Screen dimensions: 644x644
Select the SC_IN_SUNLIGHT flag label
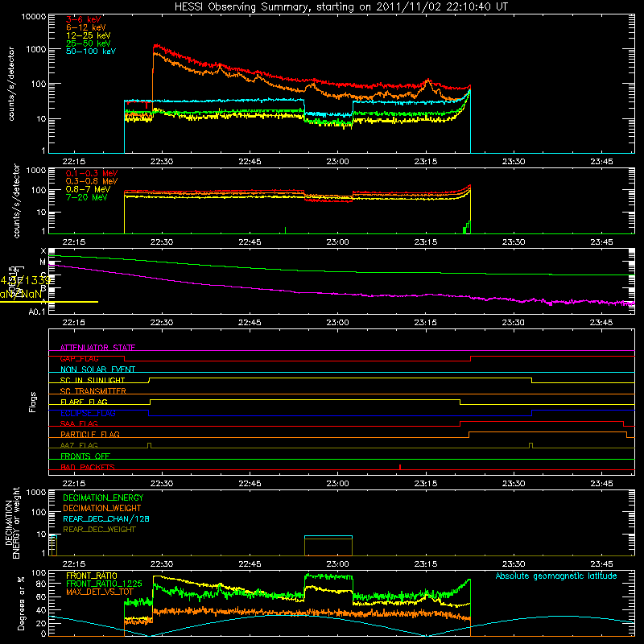93,380
